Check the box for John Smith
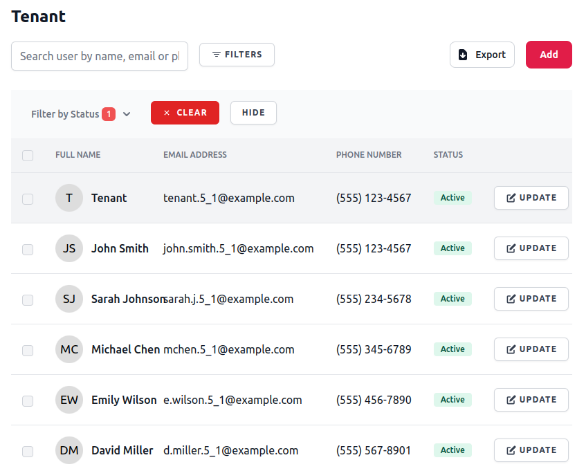The width and height of the screenshot is (577, 471). click(x=28, y=249)
